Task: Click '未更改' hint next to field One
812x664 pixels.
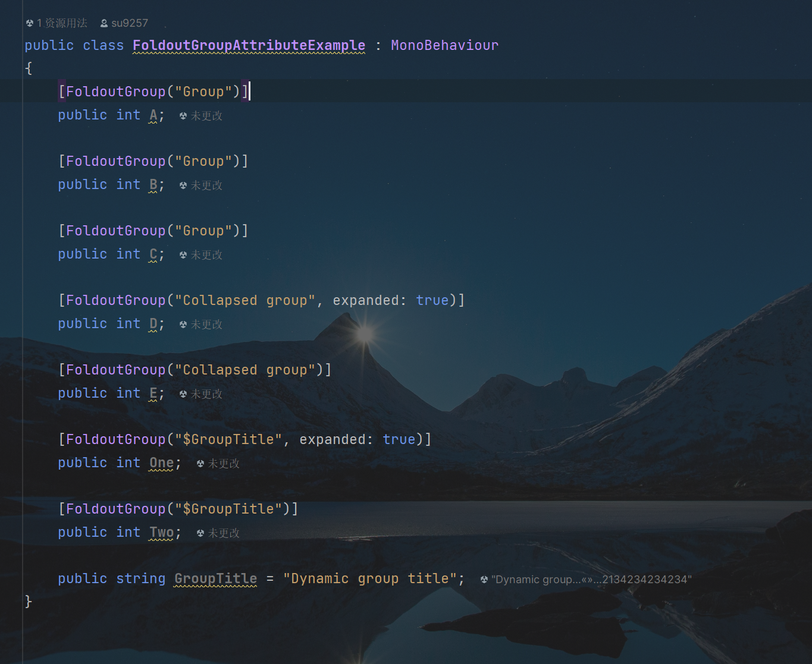Action: pyautogui.click(x=224, y=464)
